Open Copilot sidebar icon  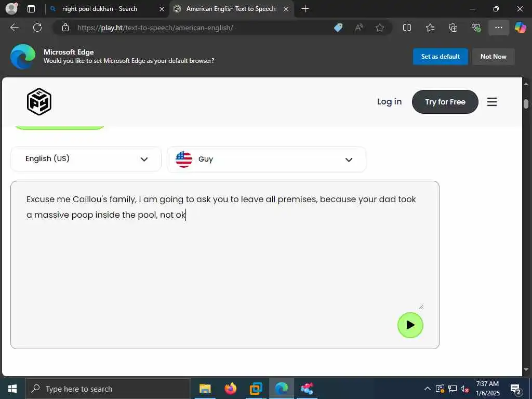[521, 28]
